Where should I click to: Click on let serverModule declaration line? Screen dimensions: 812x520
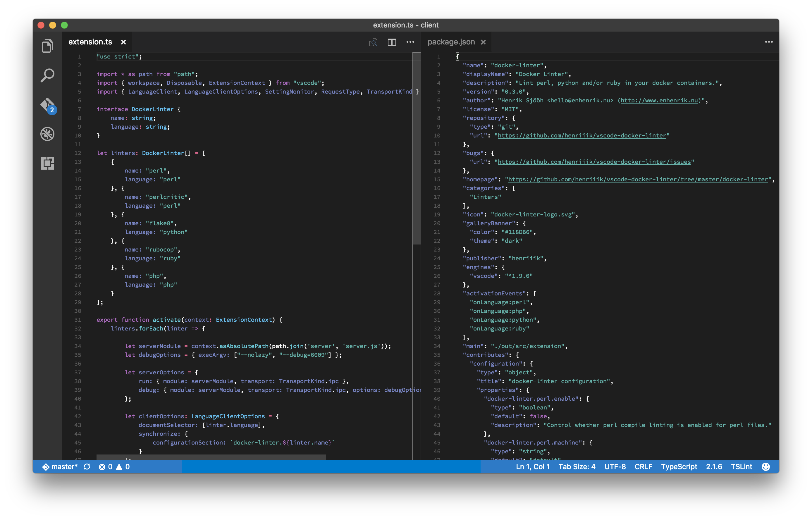point(258,346)
